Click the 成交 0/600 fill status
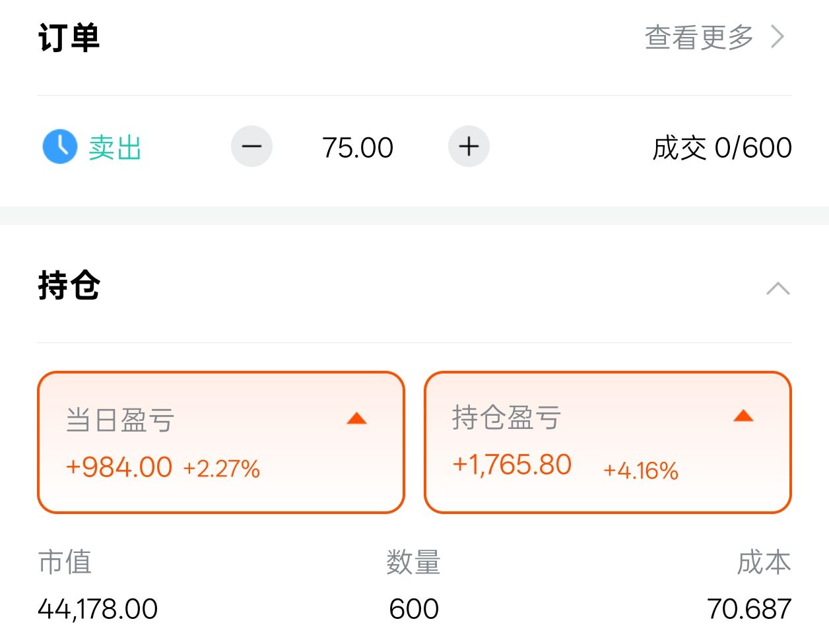The height and width of the screenshot is (644, 829). (x=721, y=148)
